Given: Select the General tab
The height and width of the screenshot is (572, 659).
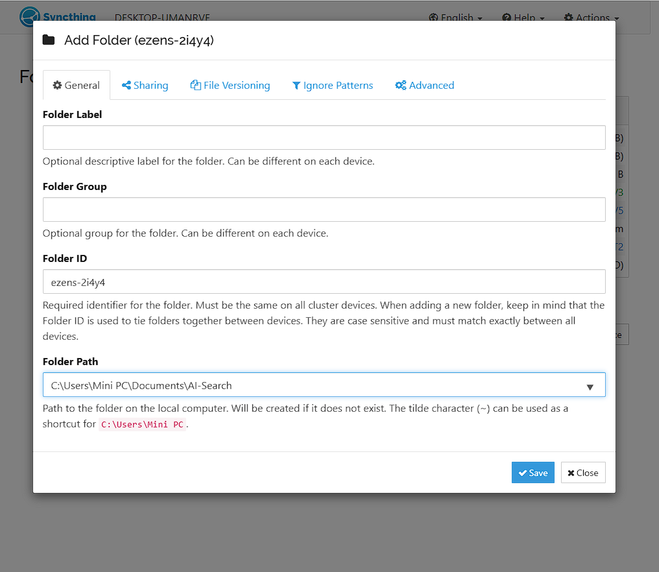Looking at the screenshot, I should (76, 85).
